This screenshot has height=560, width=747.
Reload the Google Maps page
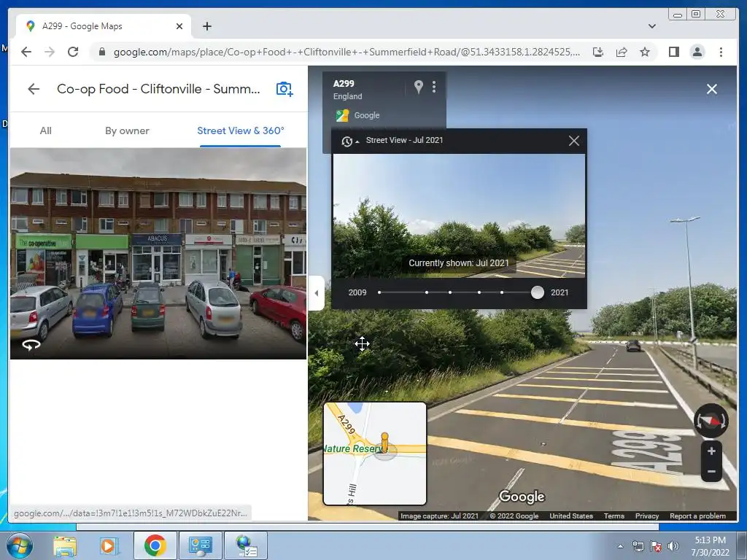point(73,52)
